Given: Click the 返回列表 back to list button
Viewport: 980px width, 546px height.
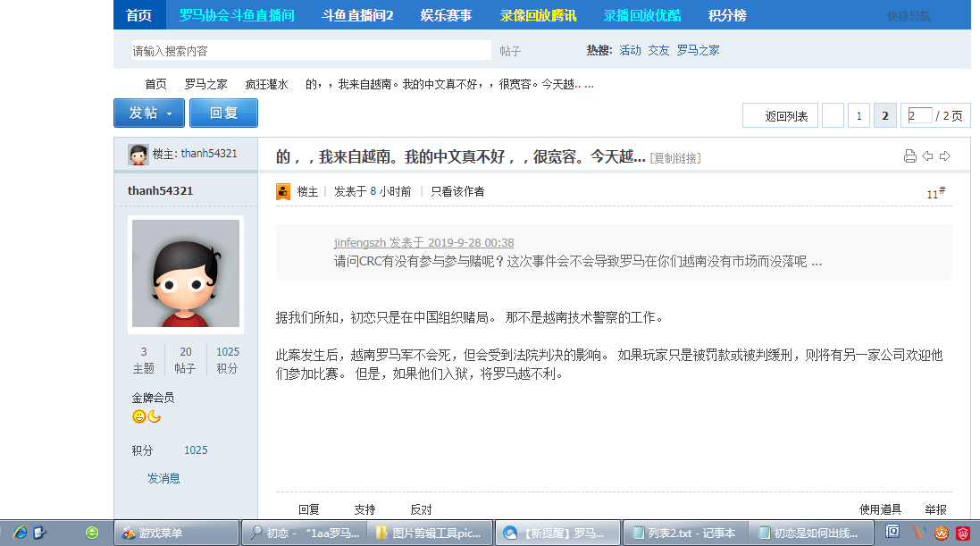Looking at the screenshot, I should (x=786, y=116).
